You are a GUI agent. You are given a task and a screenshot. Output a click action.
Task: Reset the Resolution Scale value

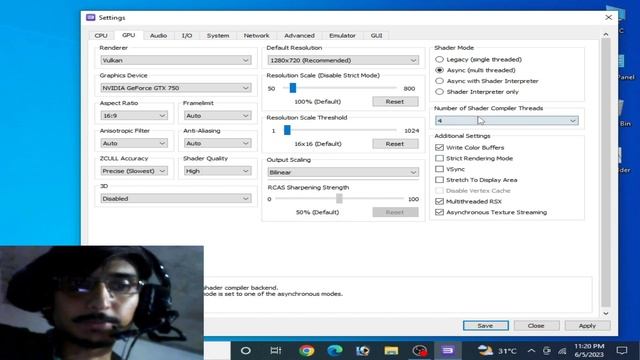[x=395, y=102]
